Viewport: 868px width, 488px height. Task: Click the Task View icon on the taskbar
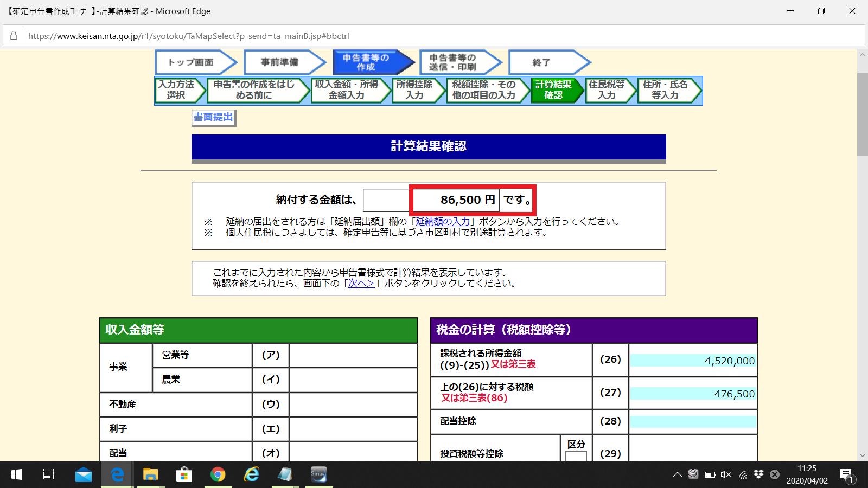point(48,474)
